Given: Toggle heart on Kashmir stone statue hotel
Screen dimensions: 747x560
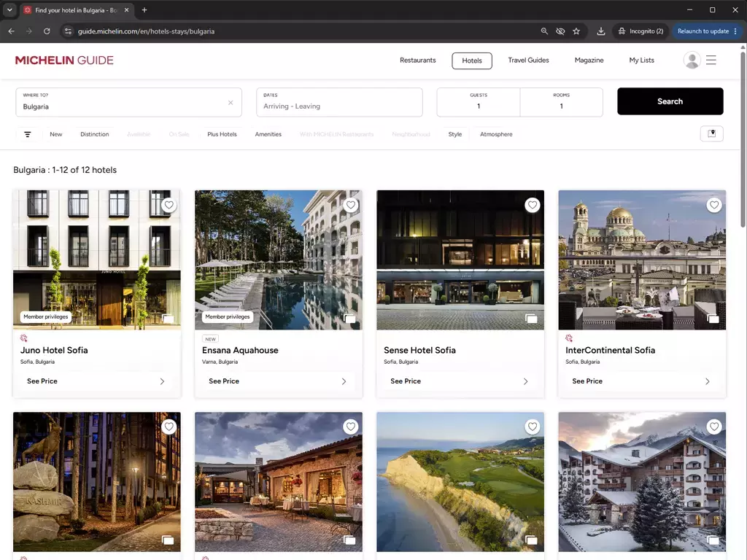Looking at the screenshot, I should [169, 427].
